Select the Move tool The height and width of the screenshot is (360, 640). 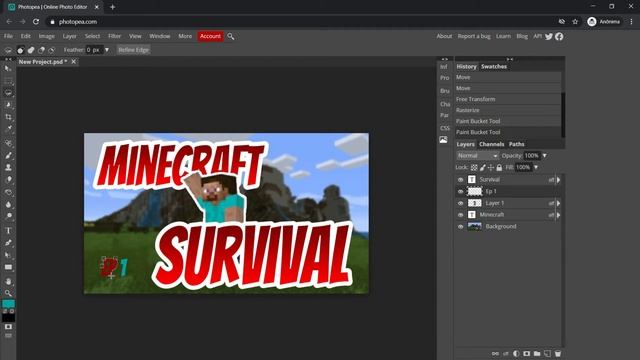8,69
